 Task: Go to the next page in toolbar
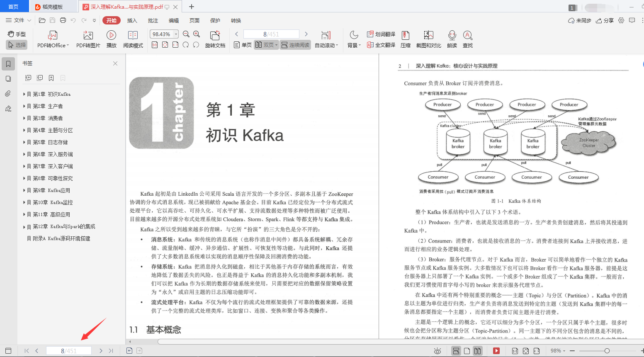coord(306,34)
